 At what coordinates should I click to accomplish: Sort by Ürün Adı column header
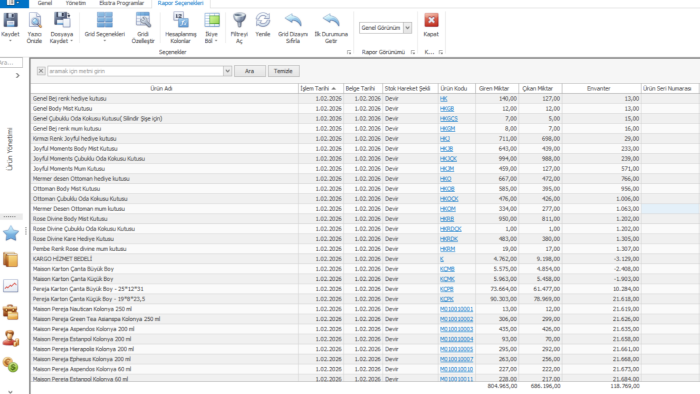click(164, 88)
